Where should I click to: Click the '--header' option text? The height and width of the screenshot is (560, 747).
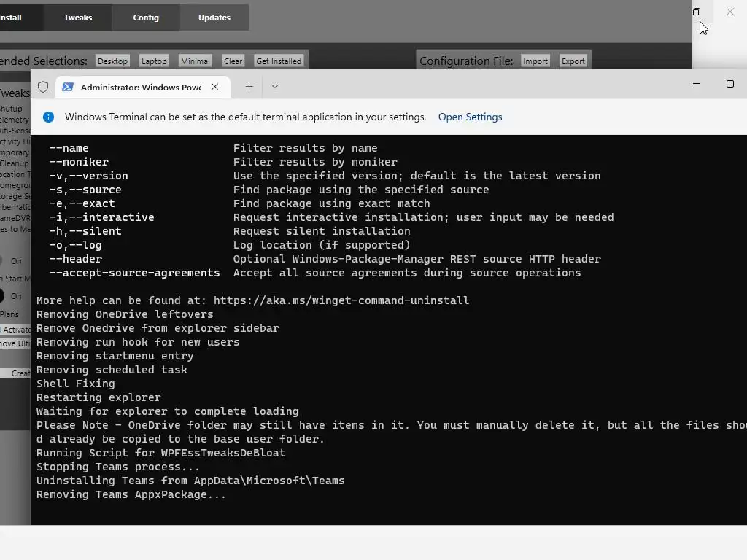pos(76,259)
